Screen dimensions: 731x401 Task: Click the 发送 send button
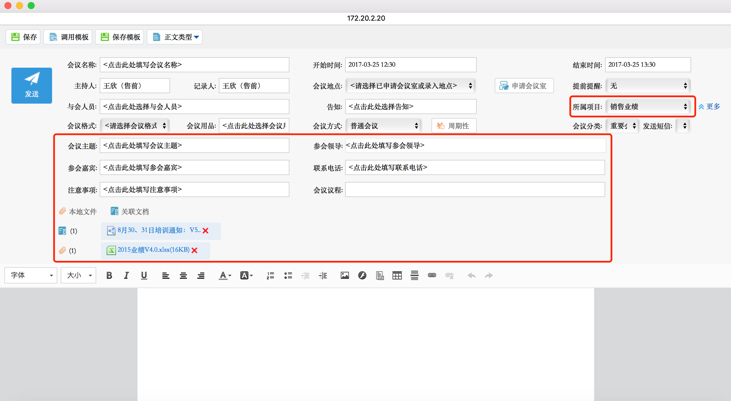(32, 85)
